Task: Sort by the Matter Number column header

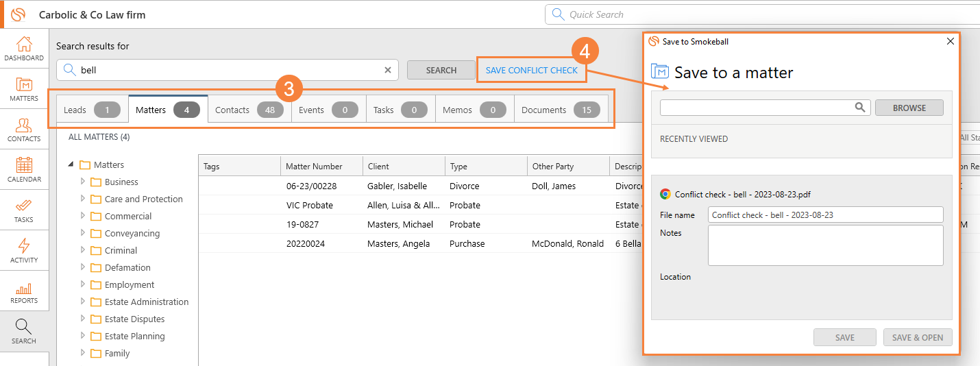Action: (x=321, y=166)
